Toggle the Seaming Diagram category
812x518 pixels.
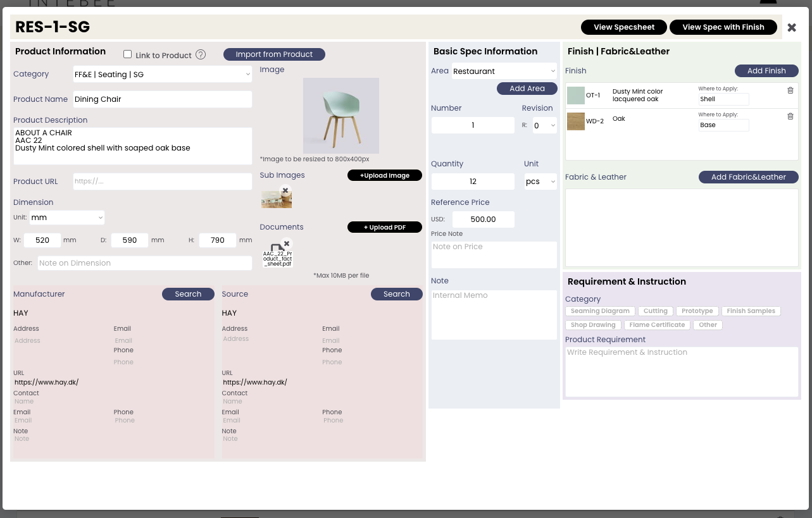[600, 311]
